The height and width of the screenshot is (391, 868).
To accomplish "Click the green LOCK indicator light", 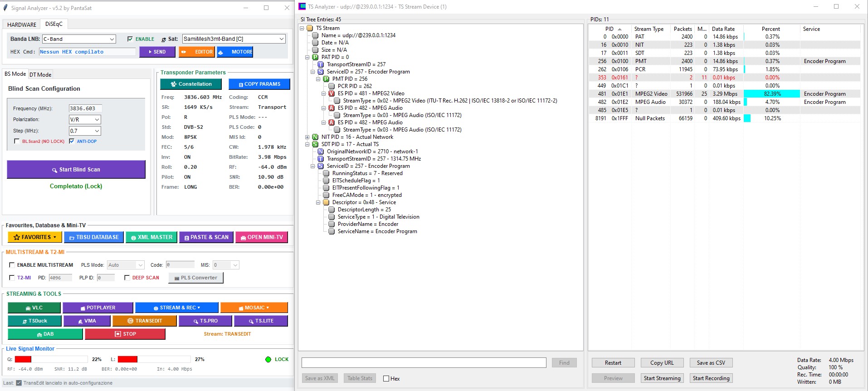I will [268, 359].
